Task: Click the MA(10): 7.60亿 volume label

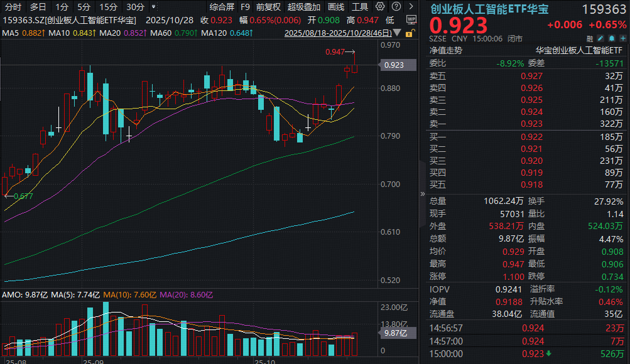Action: point(130,295)
